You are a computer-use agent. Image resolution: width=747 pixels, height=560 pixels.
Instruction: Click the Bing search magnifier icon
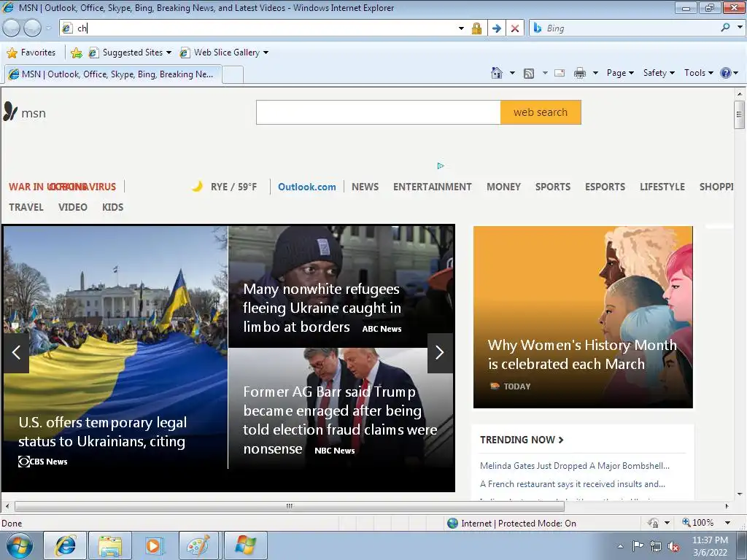pyautogui.click(x=725, y=28)
